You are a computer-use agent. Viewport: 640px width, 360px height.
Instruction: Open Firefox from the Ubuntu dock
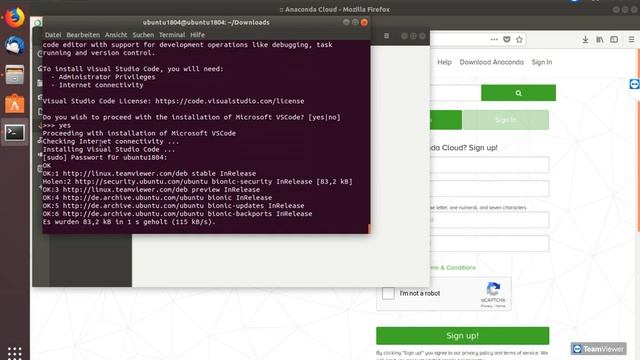click(x=15, y=18)
